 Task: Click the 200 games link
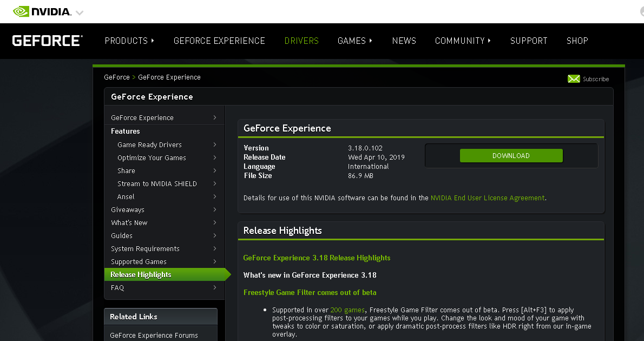[347, 310]
